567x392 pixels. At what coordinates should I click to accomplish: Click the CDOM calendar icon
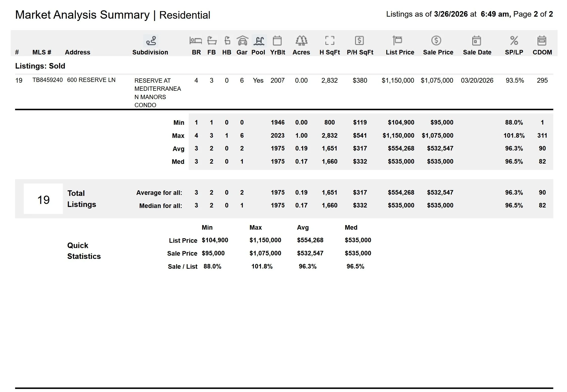542,41
